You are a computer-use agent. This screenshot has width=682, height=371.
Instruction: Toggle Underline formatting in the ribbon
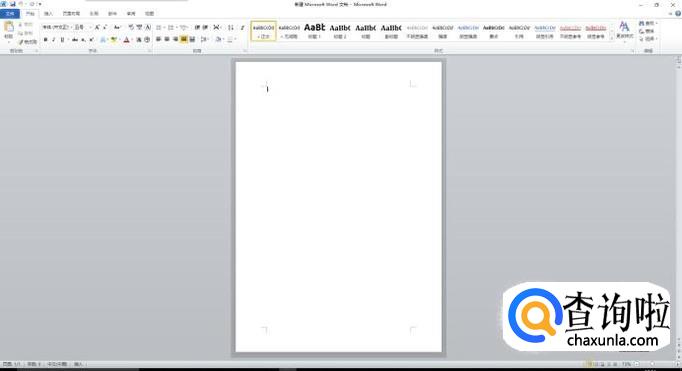click(62, 40)
